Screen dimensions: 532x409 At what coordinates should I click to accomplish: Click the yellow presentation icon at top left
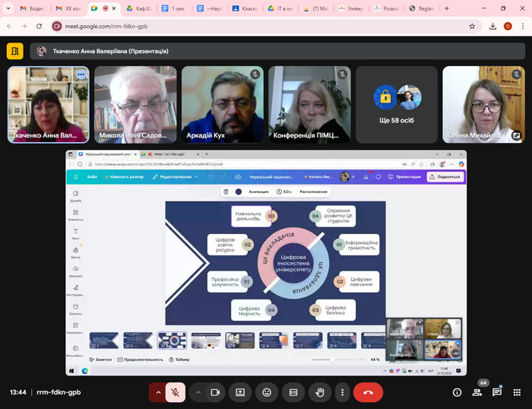tap(14, 51)
